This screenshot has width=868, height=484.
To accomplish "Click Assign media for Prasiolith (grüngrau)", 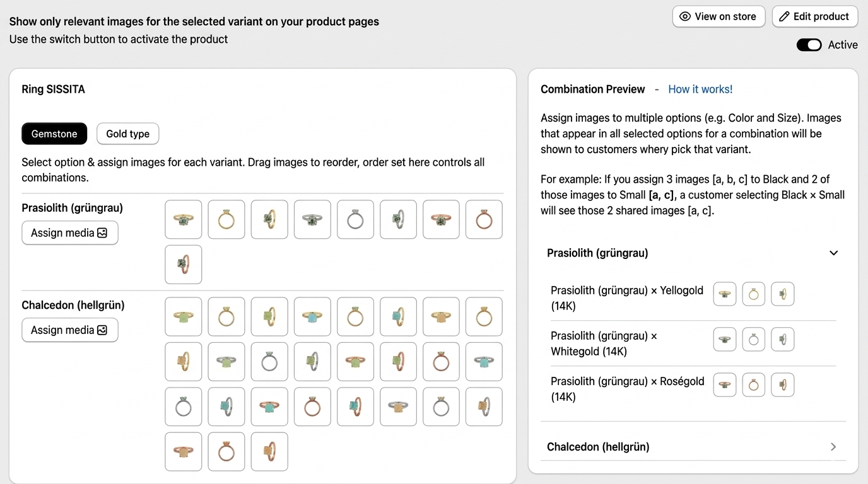I will pyautogui.click(x=69, y=233).
